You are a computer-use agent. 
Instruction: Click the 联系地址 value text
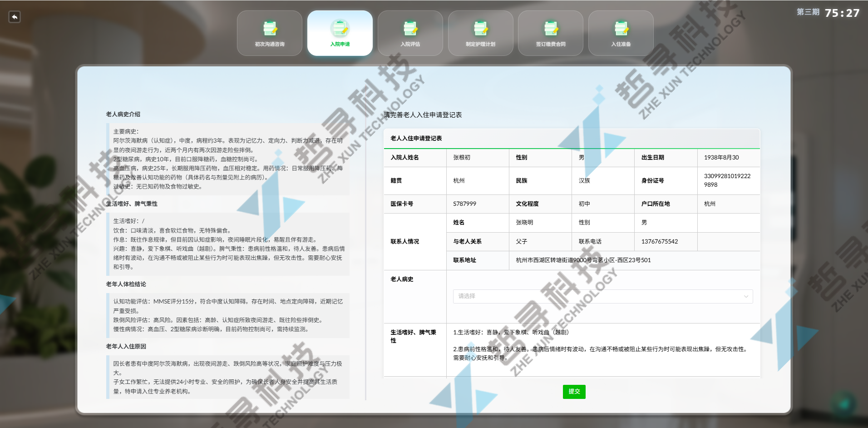(x=583, y=260)
